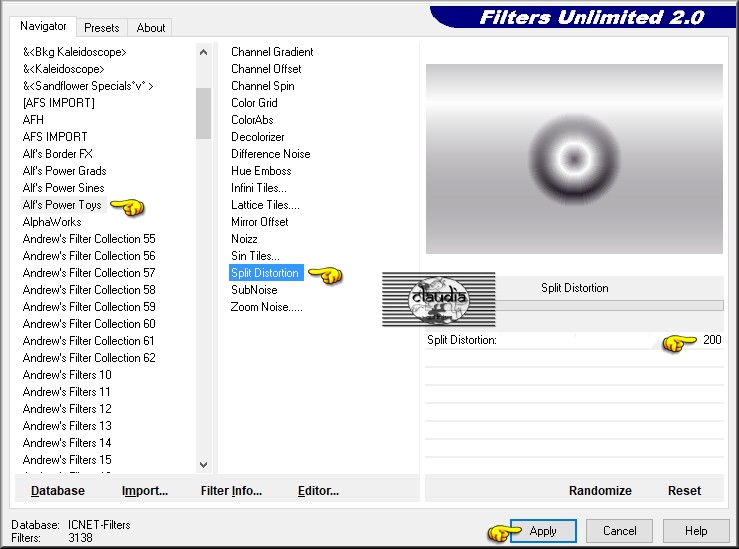Select Andrew's Filters 15
The height and width of the screenshot is (549, 739).
[x=67, y=459]
